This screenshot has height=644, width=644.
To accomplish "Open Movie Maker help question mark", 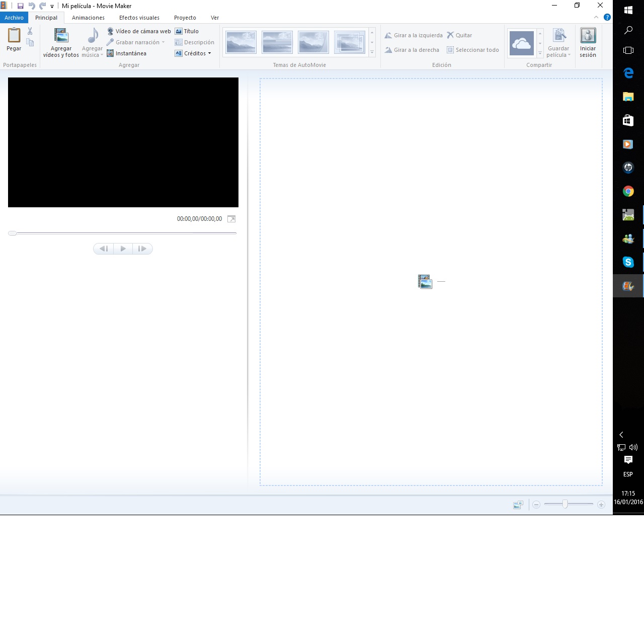I will [x=607, y=17].
